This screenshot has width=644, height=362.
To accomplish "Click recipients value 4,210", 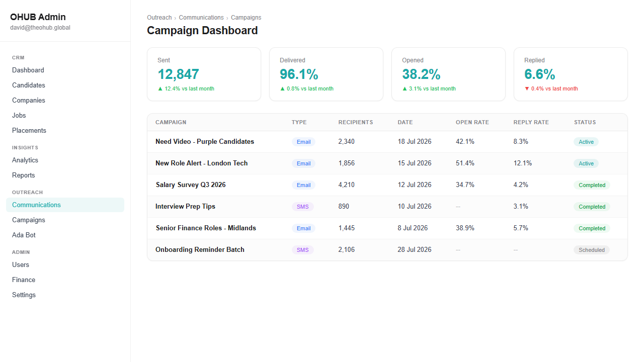I will coord(347,185).
